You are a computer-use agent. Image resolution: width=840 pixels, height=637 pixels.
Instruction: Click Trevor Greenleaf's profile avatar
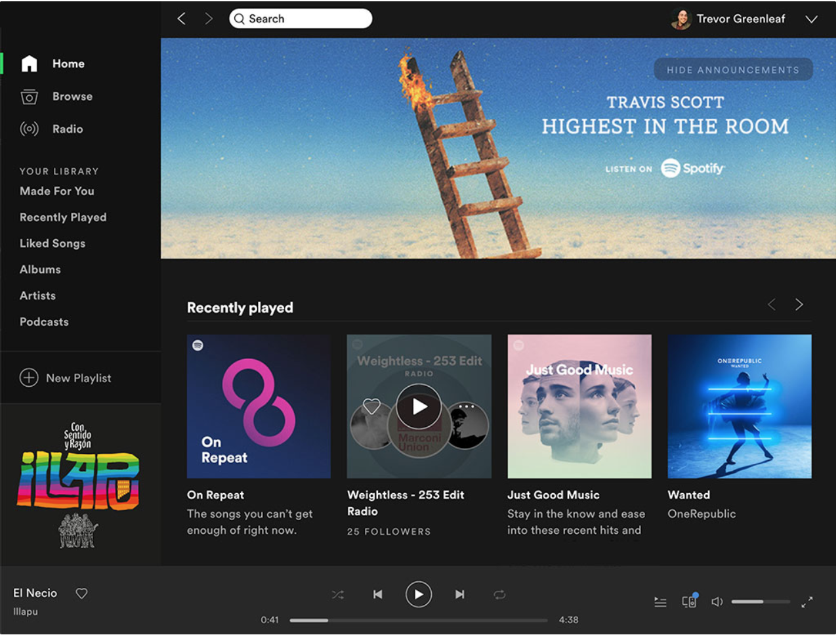(681, 19)
